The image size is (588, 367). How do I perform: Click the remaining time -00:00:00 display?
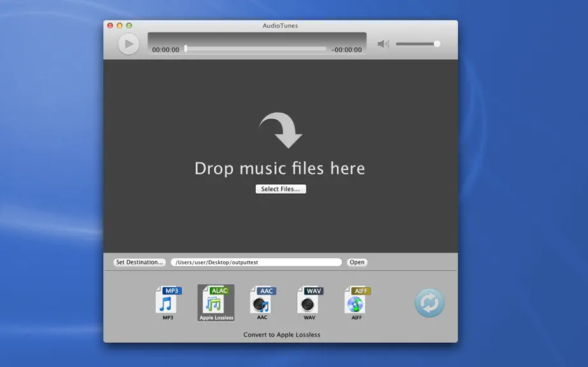346,50
